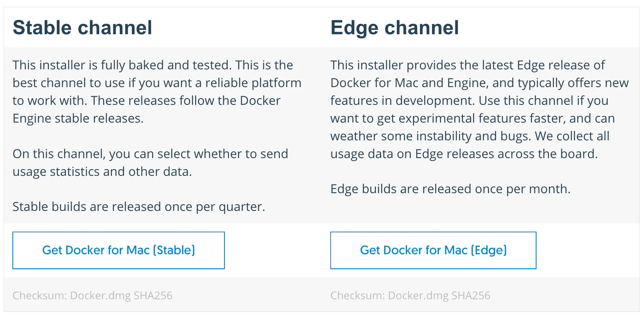Click the Edge channel heading
This screenshot has height=317, width=644.
coord(395,28)
